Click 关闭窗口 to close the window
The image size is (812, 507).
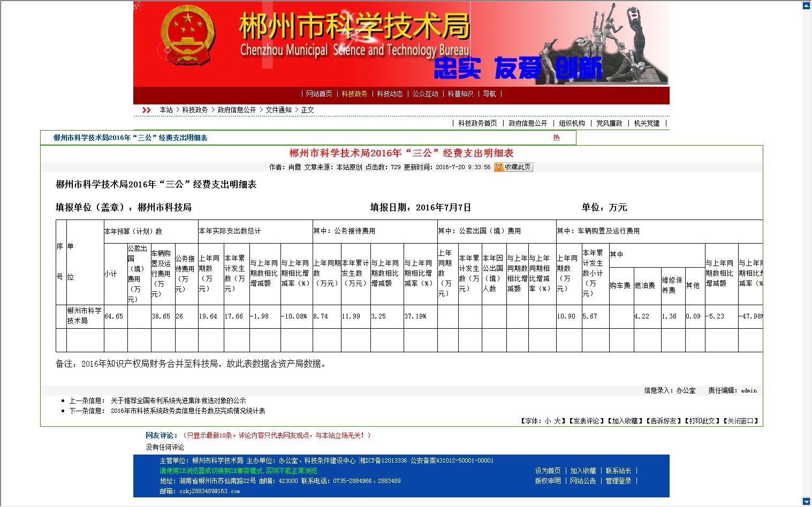pos(740,421)
